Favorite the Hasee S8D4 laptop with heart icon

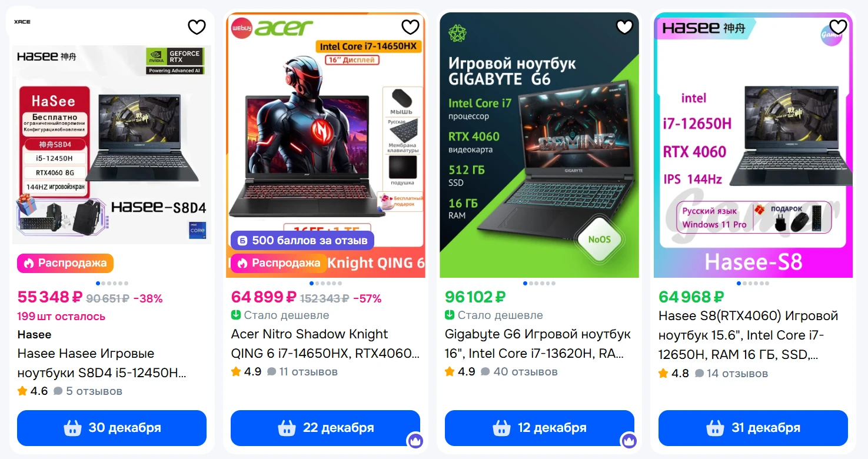[x=197, y=27]
